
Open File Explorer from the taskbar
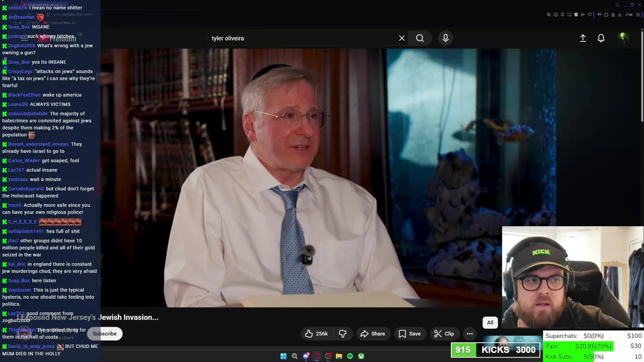[x=339, y=356]
